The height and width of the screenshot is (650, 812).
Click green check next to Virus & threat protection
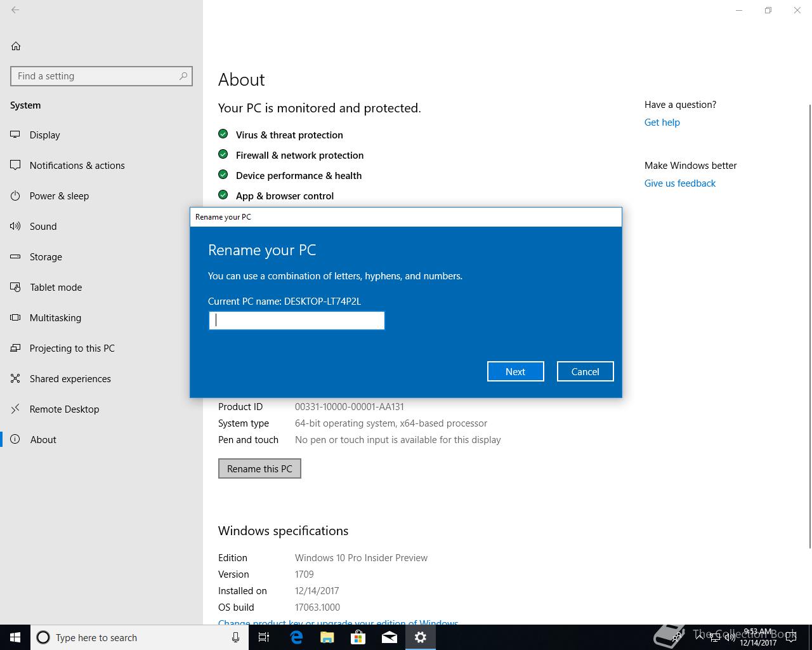223,134
